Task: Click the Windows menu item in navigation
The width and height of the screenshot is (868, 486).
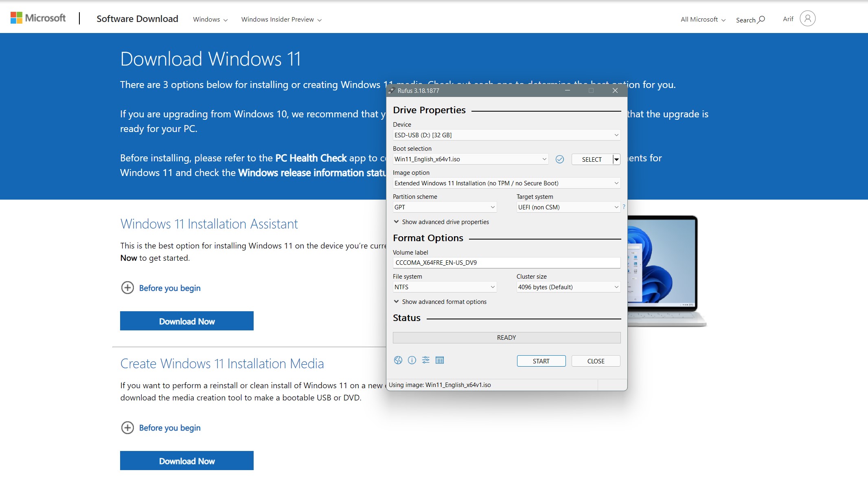Action: 207,19
